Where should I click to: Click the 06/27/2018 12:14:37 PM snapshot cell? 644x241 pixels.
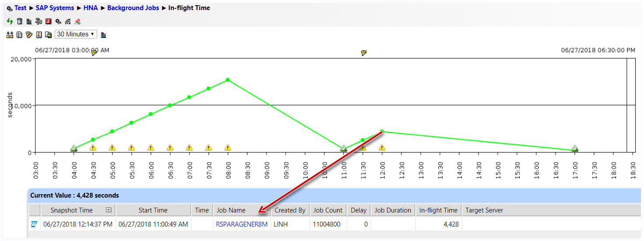[x=78, y=224]
